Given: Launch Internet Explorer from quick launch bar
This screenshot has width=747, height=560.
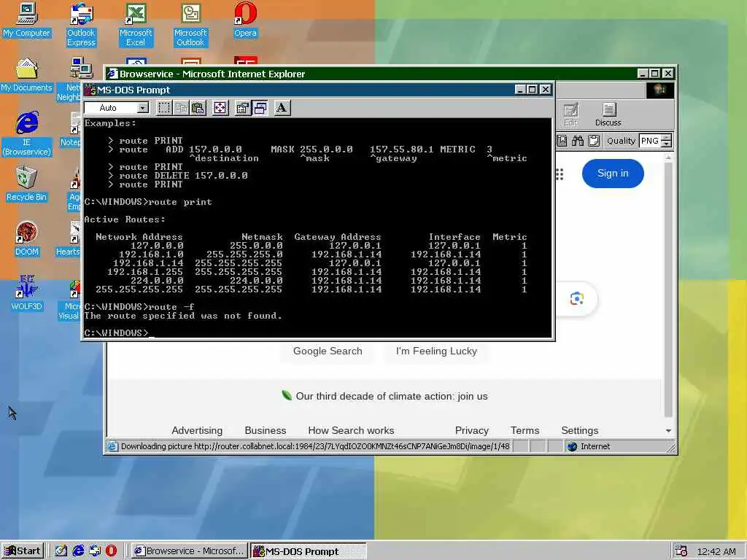Looking at the screenshot, I should (x=78, y=551).
